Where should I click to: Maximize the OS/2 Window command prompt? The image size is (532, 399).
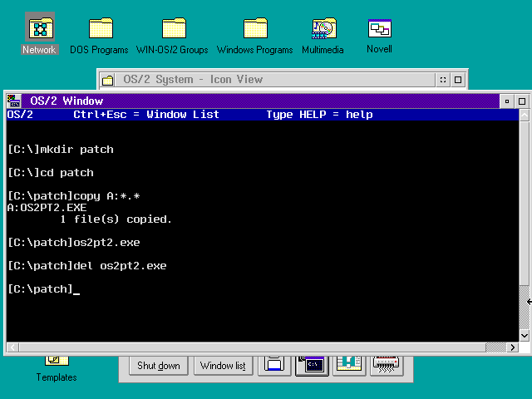coord(522,101)
